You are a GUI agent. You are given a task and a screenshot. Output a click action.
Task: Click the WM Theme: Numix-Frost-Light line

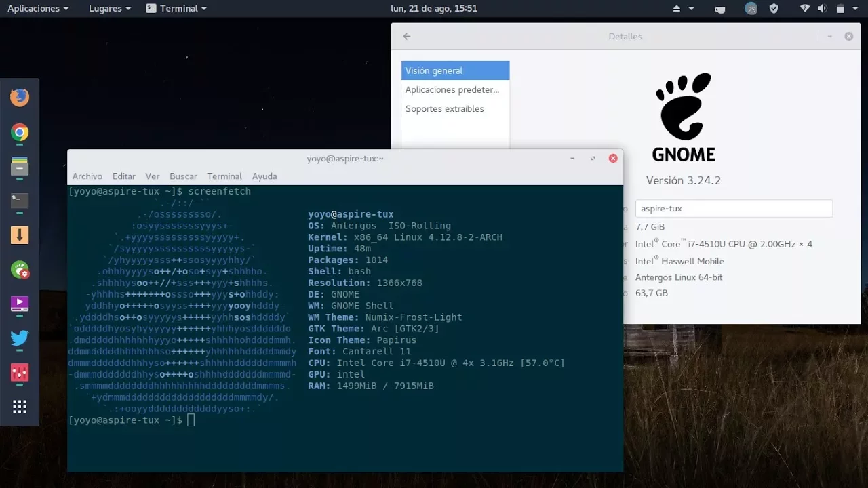tap(385, 317)
